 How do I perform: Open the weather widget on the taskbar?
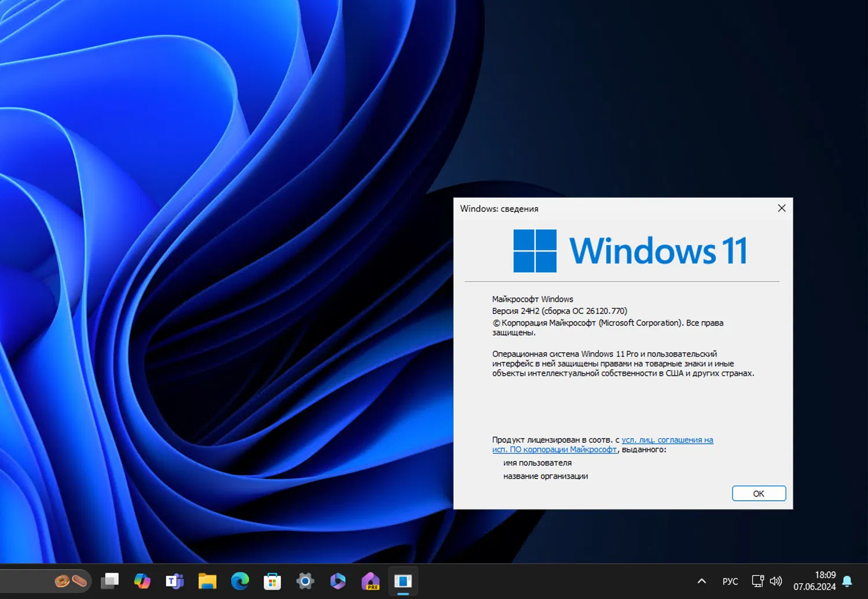click(46, 581)
